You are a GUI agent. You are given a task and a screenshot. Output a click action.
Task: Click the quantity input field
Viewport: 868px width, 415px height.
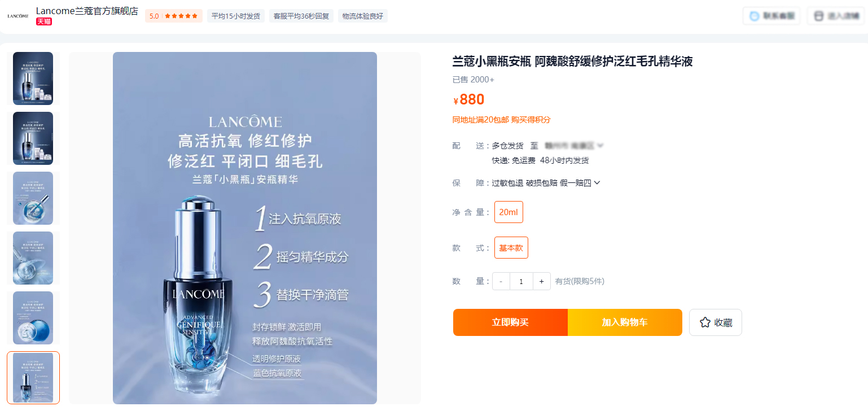tap(521, 281)
